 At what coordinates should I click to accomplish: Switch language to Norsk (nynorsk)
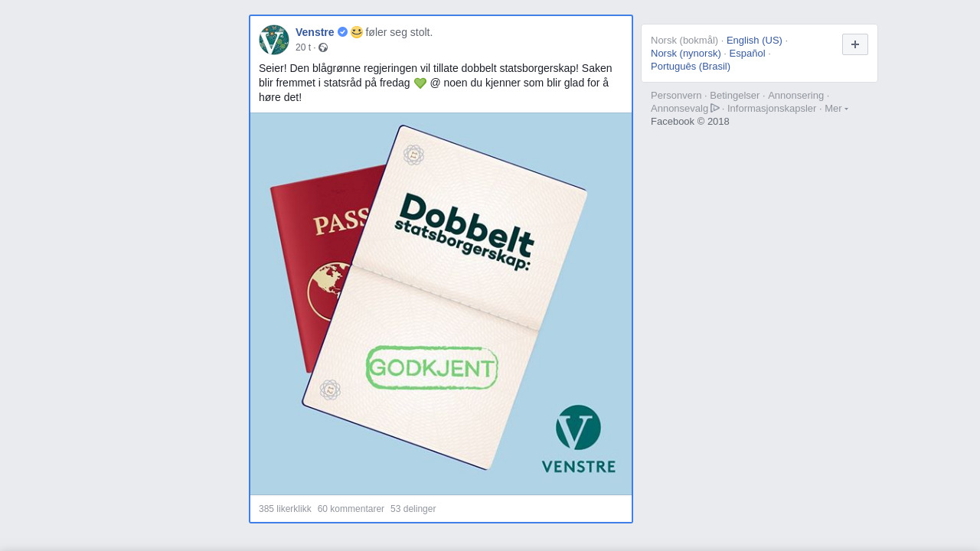tap(686, 54)
